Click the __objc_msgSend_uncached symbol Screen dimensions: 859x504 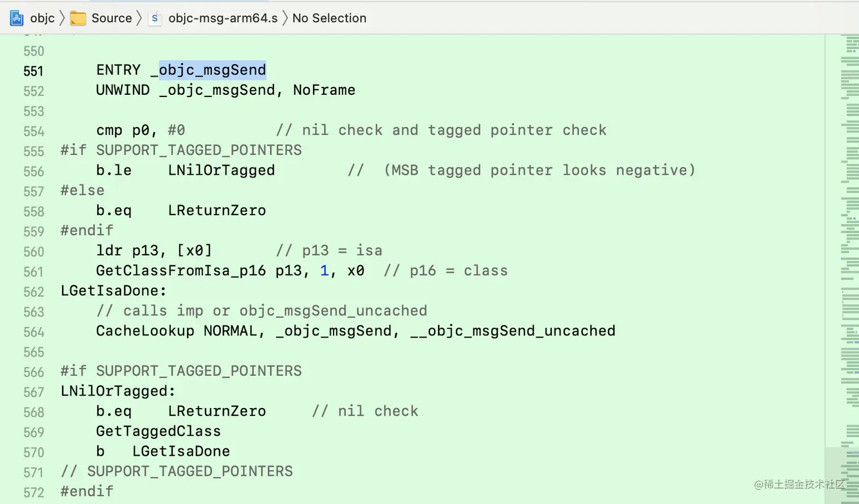coord(512,331)
